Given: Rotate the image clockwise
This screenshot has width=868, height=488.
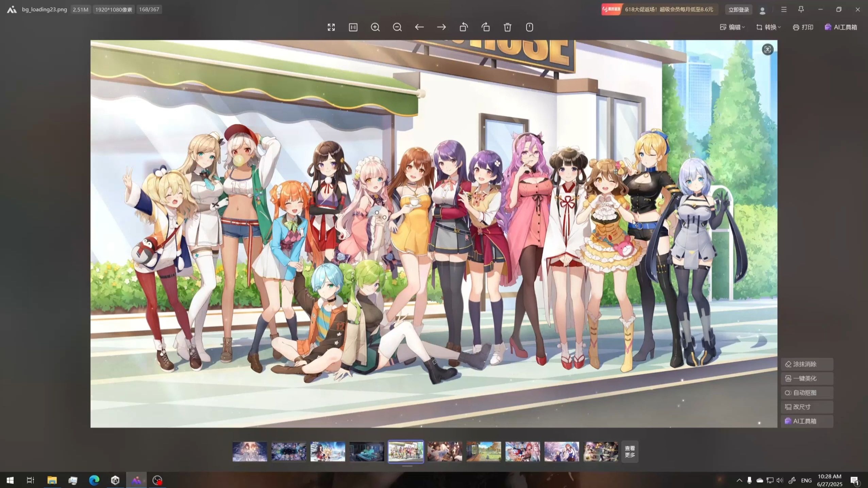Looking at the screenshot, I should click(x=486, y=27).
